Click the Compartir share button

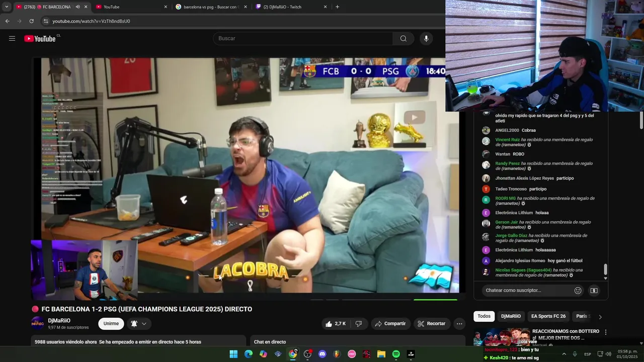click(x=390, y=324)
